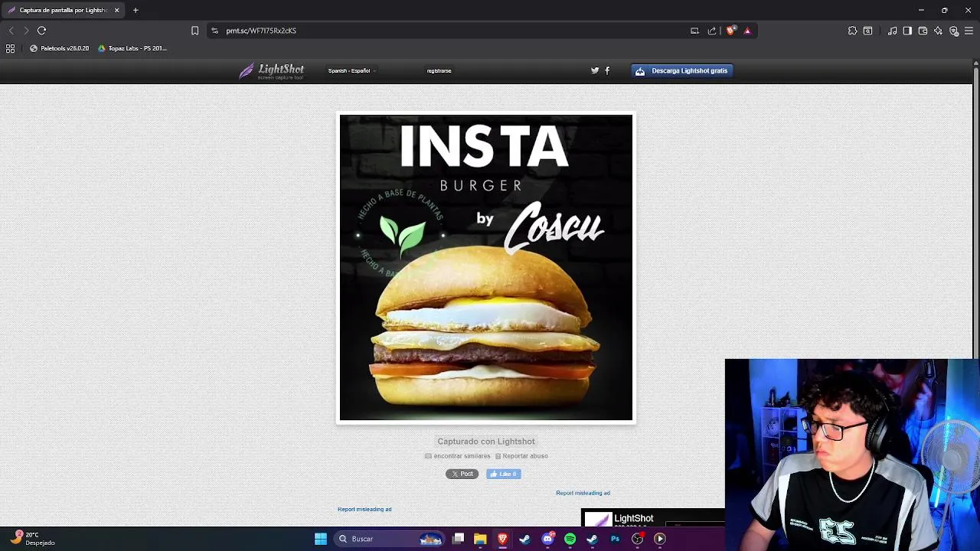Click the install-app monitor icon in the address bar
The width and height of the screenshot is (980, 551).
pos(694,31)
